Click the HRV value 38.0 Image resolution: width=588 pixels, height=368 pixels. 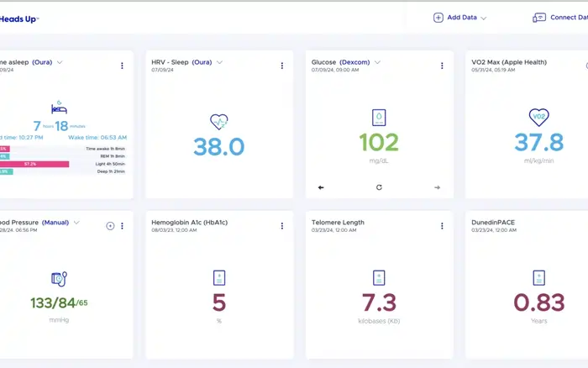[x=219, y=147]
